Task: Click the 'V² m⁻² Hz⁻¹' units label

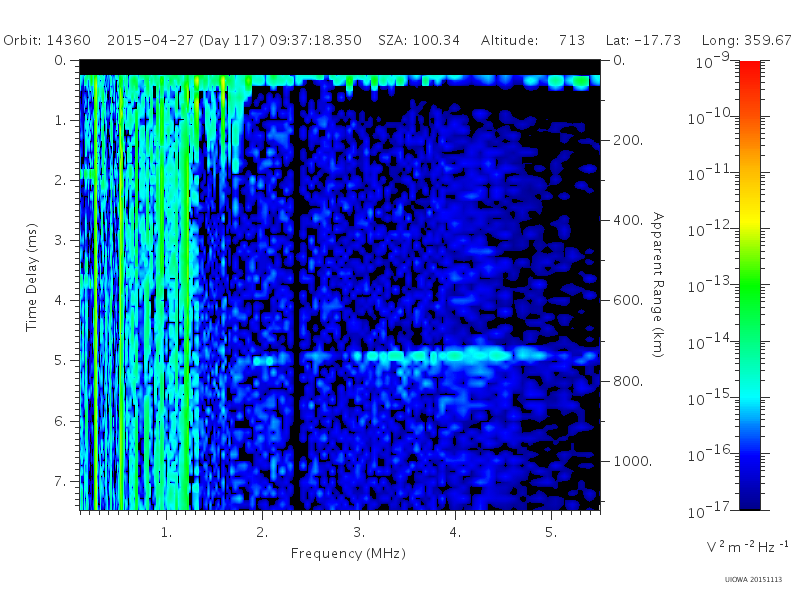Action: tap(747, 546)
